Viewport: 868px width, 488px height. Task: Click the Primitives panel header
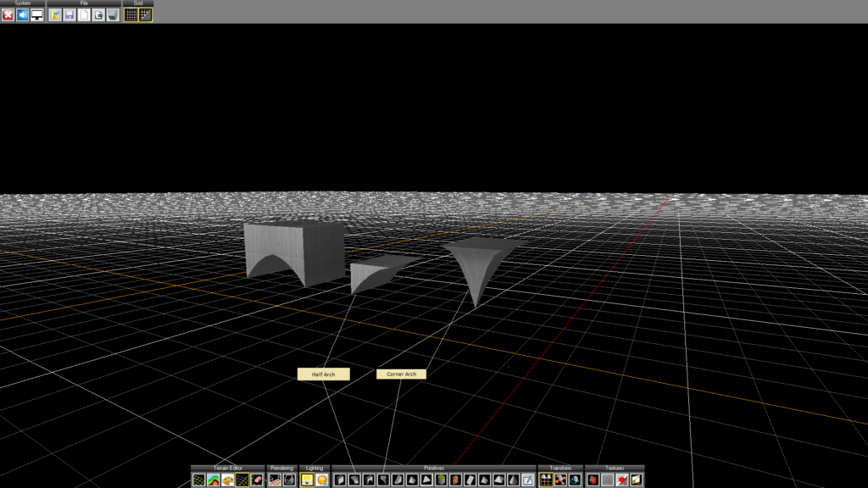click(434, 468)
